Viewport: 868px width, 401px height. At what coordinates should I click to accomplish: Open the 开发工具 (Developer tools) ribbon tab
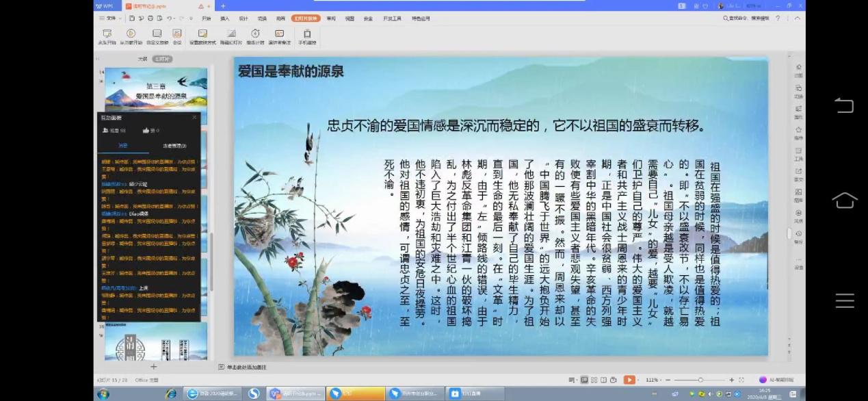coord(392,18)
